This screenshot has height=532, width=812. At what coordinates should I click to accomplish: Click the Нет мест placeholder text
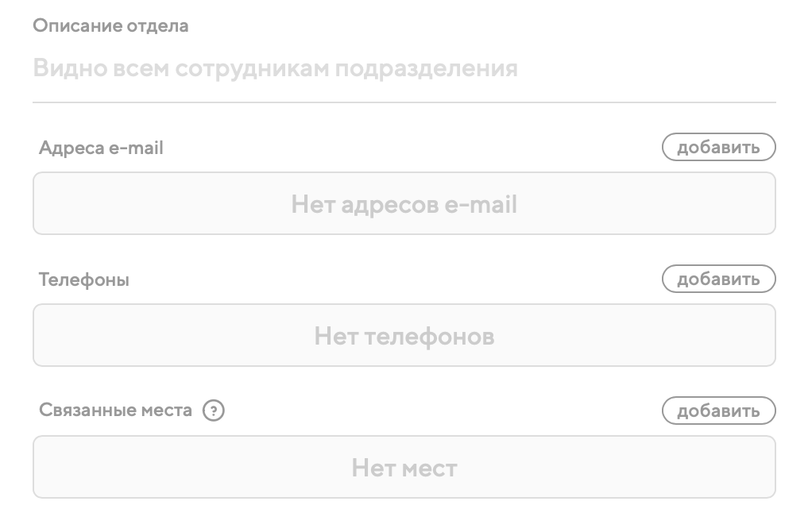[x=404, y=468]
